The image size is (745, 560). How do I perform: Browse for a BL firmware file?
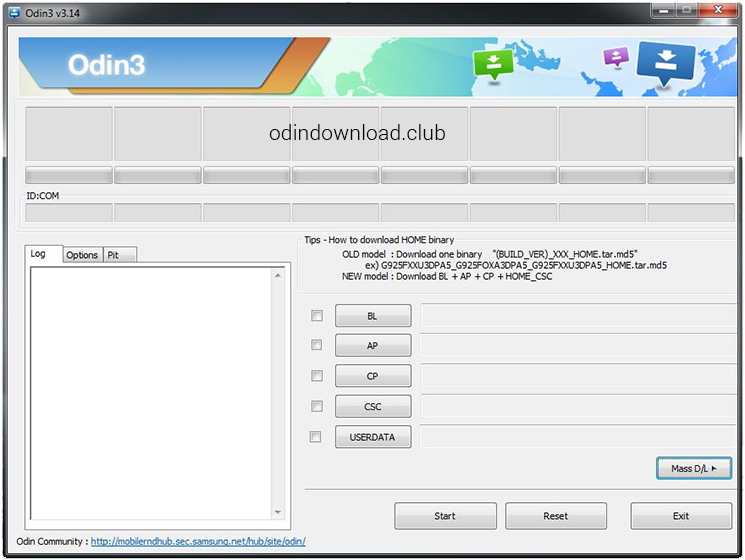[373, 316]
